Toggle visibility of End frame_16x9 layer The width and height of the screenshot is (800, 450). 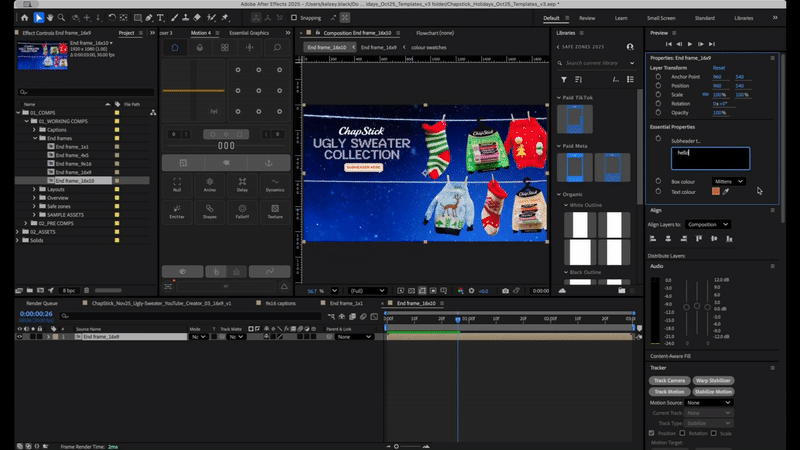coord(19,337)
